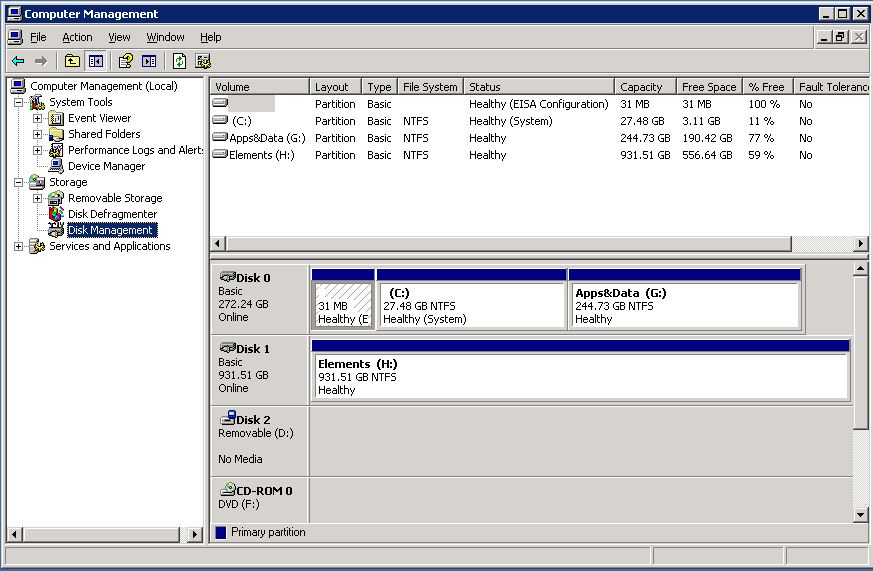This screenshot has width=873, height=571.
Task: Click the Show/Hide Action Pane toolbar icon
Action: [149, 61]
